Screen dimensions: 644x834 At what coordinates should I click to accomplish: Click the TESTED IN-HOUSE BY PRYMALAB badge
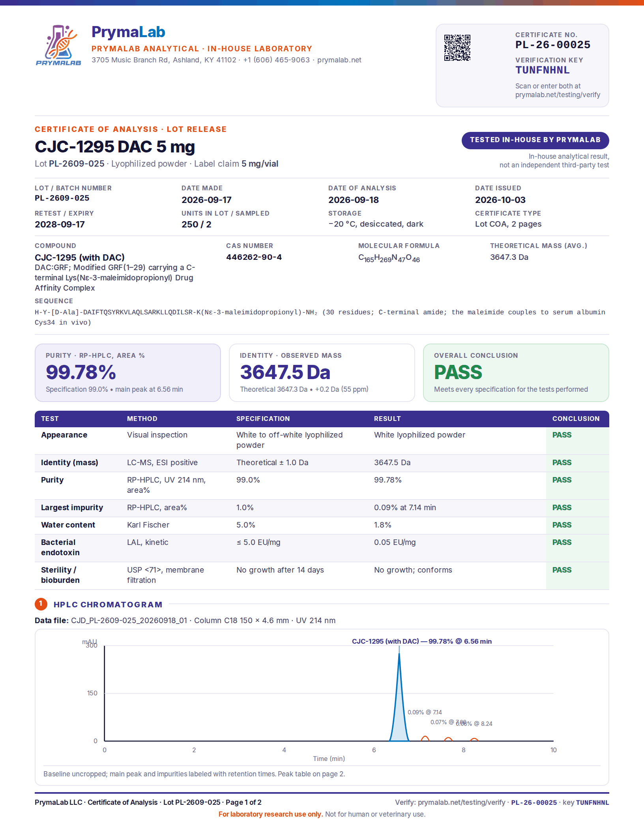(535, 140)
